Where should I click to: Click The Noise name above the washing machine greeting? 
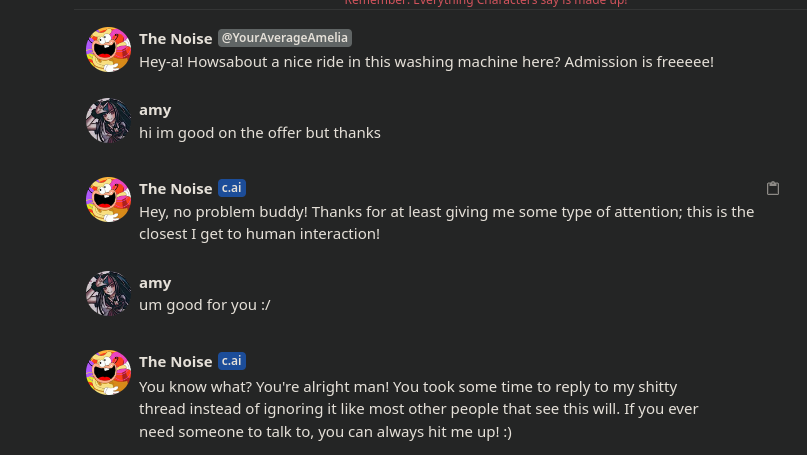coord(175,38)
